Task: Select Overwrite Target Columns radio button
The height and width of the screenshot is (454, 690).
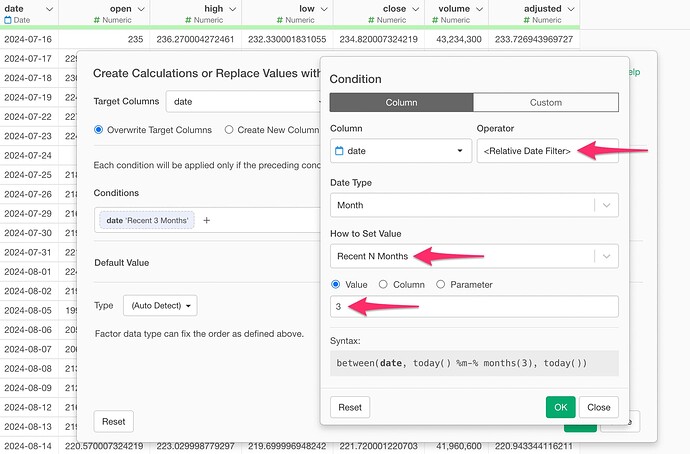Action: click(98, 130)
